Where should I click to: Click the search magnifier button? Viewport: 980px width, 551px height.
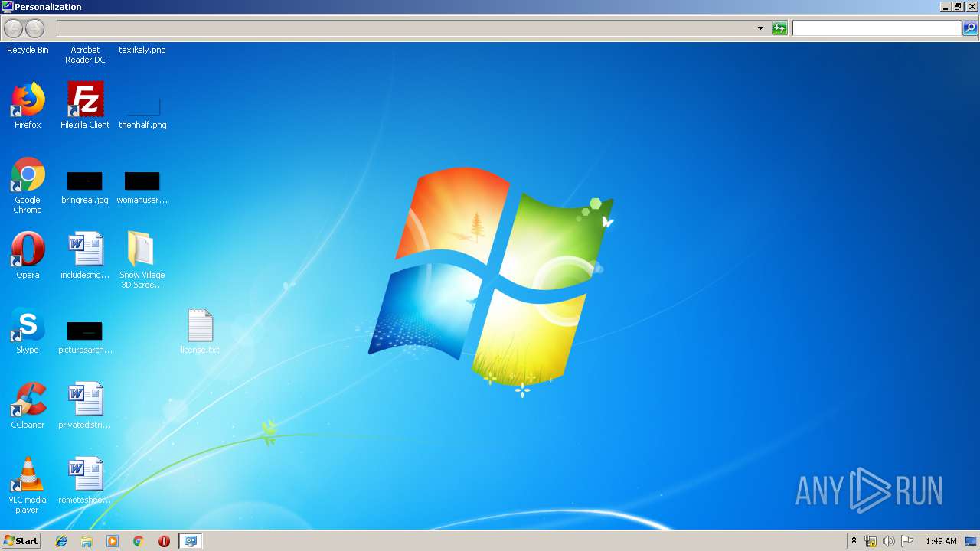click(970, 28)
